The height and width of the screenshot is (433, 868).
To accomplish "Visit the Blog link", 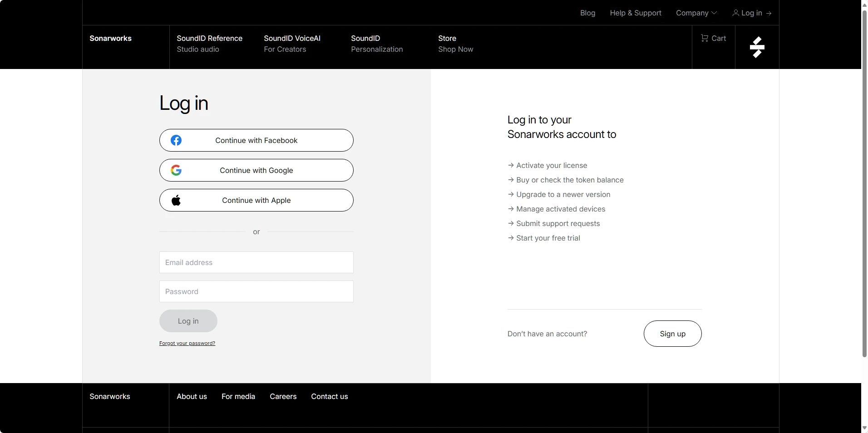I will point(587,13).
